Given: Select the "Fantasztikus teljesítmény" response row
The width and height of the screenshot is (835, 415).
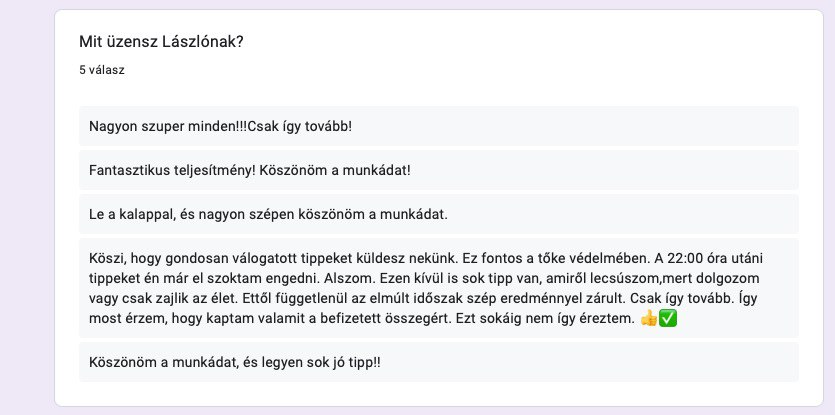Looking at the screenshot, I should 438,170.
